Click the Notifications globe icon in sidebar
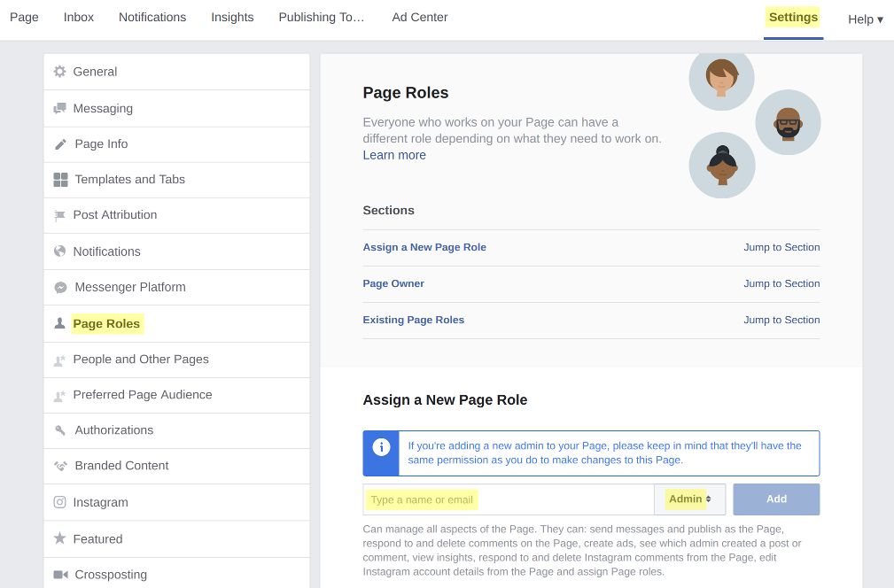This screenshot has height=588, width=894. pos(59,251)
